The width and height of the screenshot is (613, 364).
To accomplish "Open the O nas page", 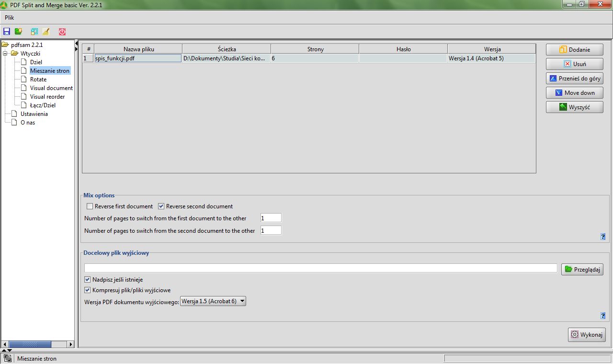I will (x=28, y=123).
